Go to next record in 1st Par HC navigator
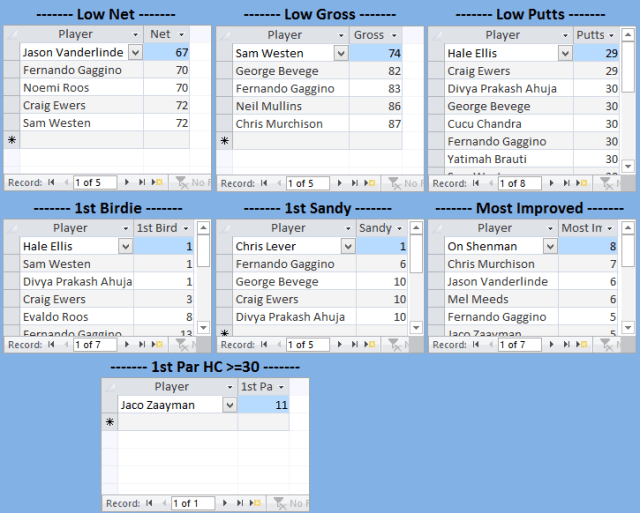This screenshot has height=513, width=640. 226,503
